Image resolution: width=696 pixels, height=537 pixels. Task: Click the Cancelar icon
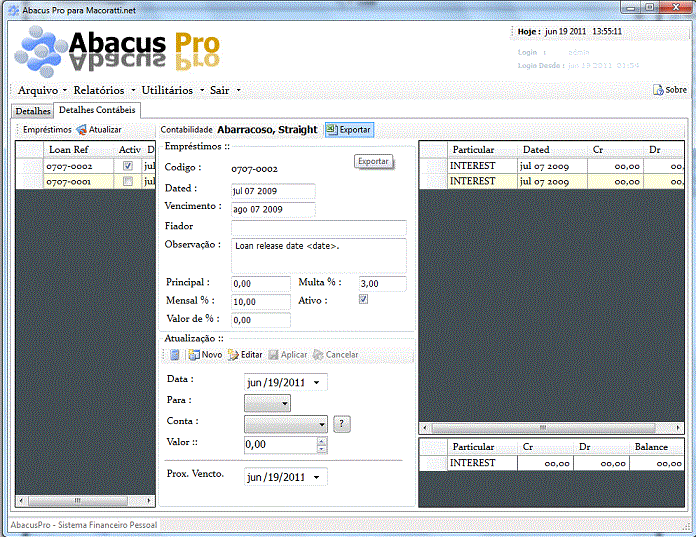(x=318, y=355)
